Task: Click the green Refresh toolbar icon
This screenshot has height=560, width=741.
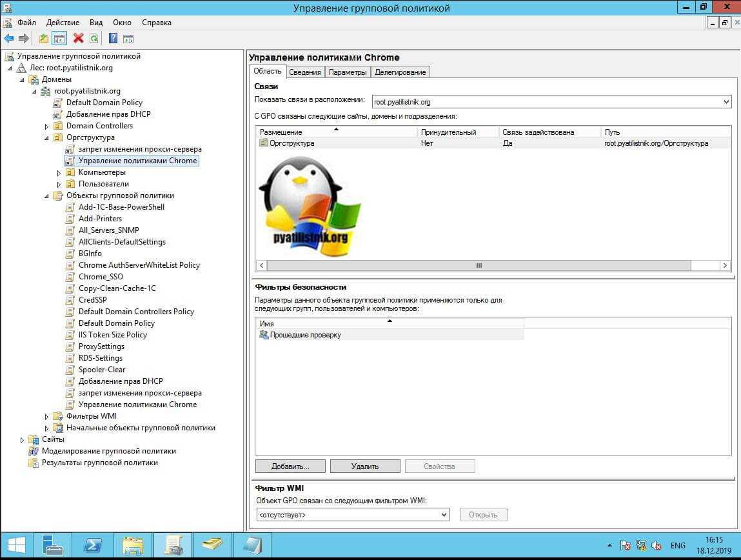Action: 94,39
